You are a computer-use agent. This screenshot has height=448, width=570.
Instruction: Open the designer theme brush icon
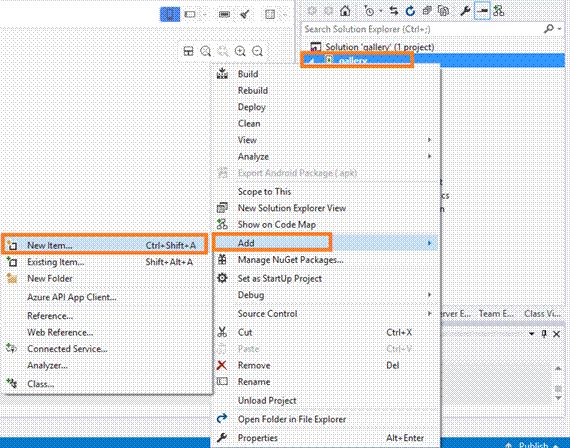(x=245, y=15)
